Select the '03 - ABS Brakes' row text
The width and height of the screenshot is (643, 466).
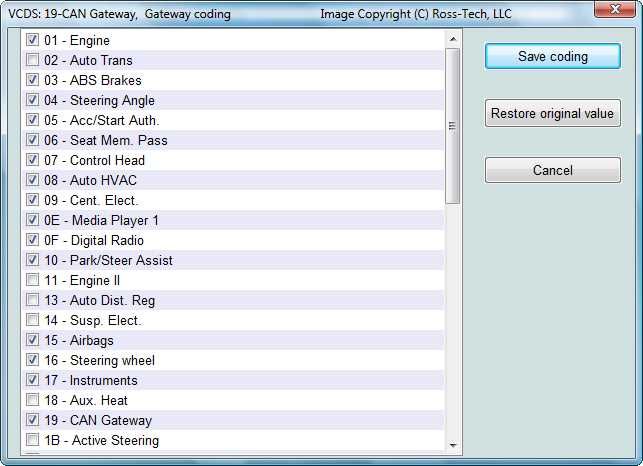tap(93, 80)
